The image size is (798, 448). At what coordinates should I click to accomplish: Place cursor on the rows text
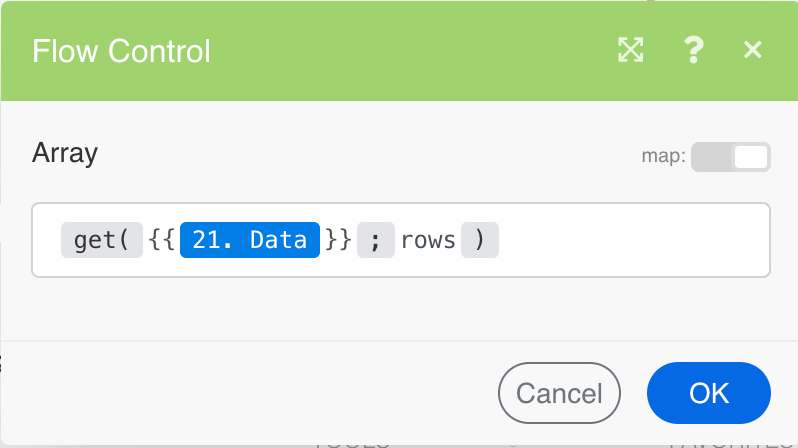coord(428,241)
